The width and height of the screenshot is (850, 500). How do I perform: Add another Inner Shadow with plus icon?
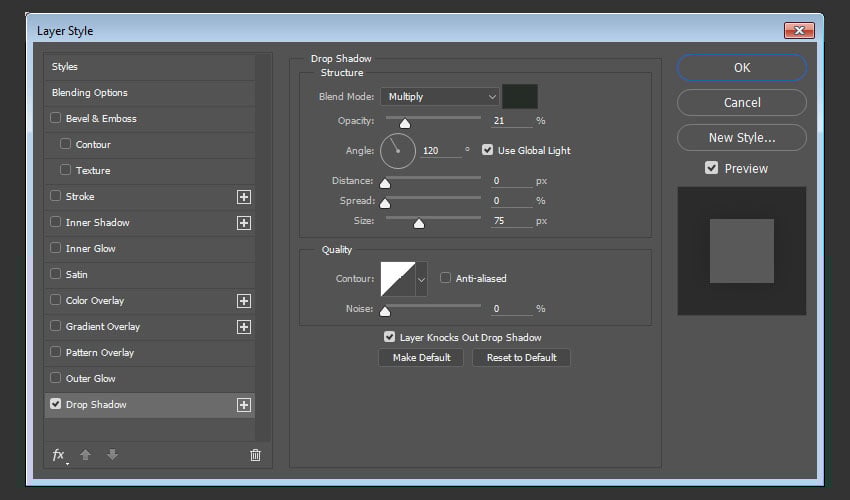click(x=243, y=223)
